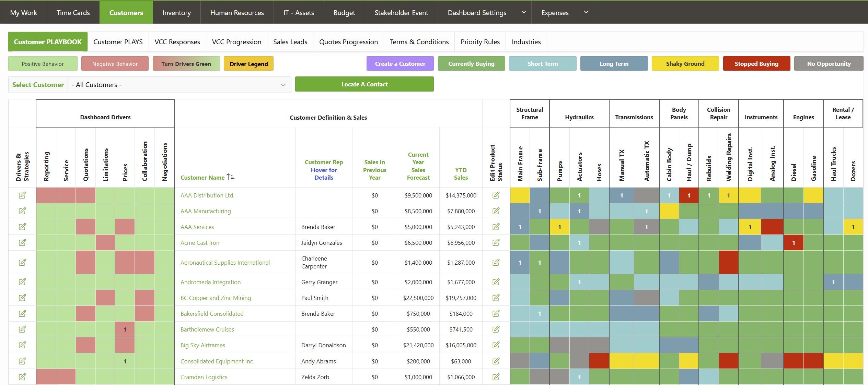This screenshot has width=868, height=385.
Task: Edit product status for Big Sky Airframes
Action: pos(496,345)
